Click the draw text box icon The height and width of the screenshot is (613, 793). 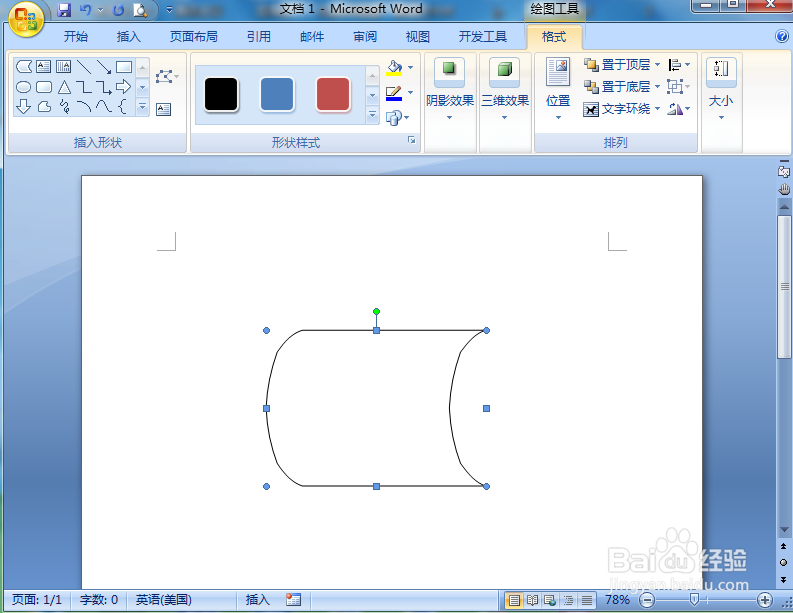point(163,109)
